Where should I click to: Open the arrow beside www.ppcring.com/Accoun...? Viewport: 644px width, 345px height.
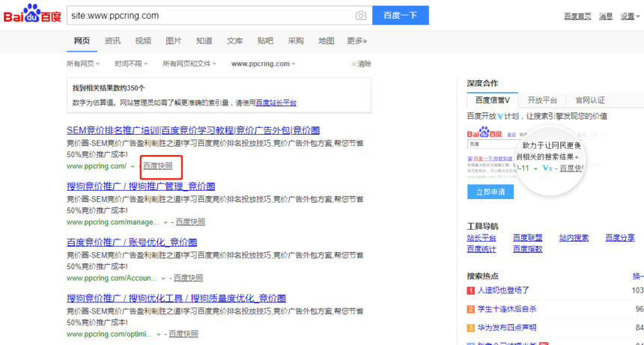[x=163, y=278]
